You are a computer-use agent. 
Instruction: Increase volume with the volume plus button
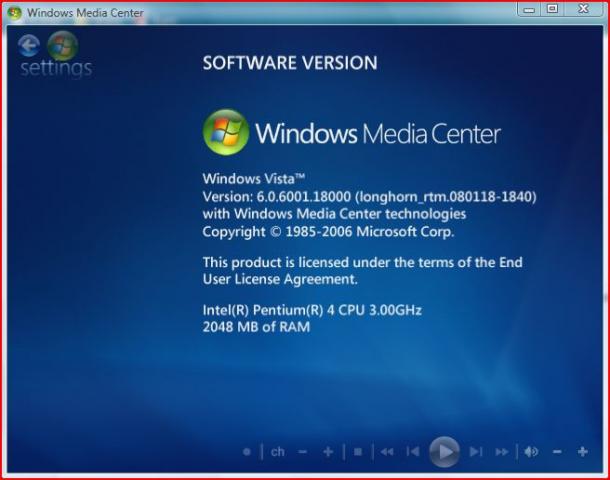[x=582, y=452]
